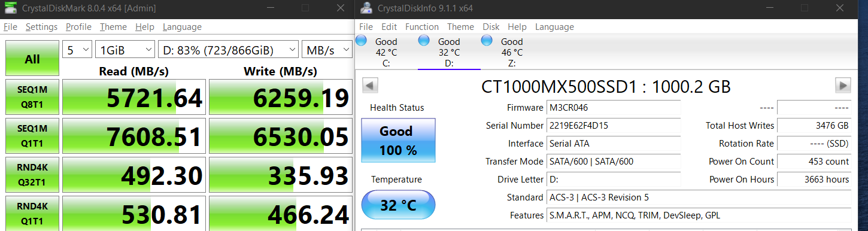Click the Standard field ACS-3 Revision 5
Viewport: 868px width, 231px height.
699,197
